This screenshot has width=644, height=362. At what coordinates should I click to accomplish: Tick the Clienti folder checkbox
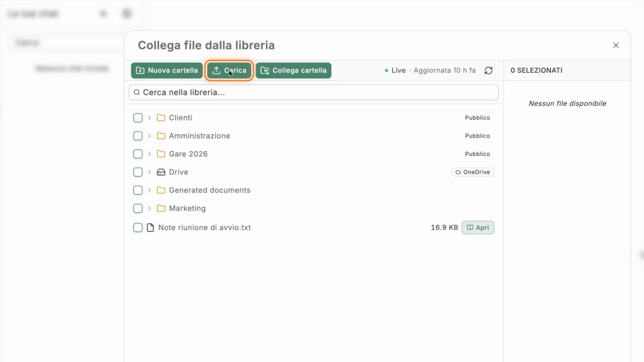(x=138, y=118)
